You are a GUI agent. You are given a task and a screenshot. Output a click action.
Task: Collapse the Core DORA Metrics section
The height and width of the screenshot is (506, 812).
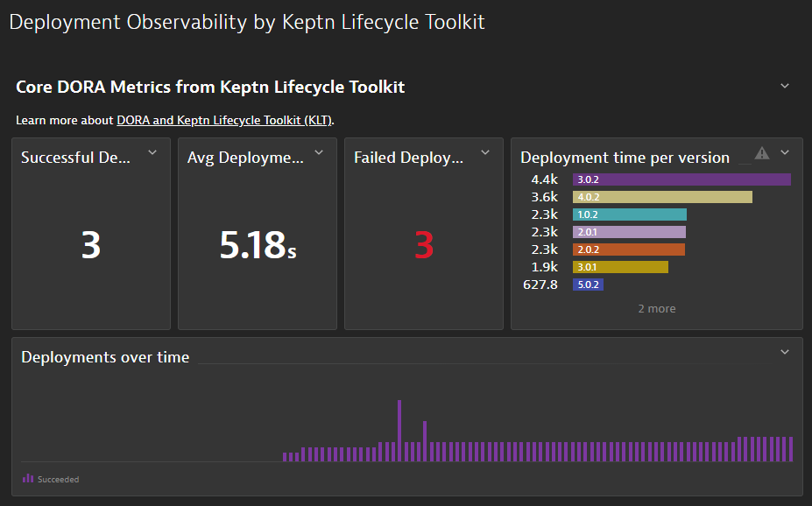pyautogui.click(x=785, y=86)
